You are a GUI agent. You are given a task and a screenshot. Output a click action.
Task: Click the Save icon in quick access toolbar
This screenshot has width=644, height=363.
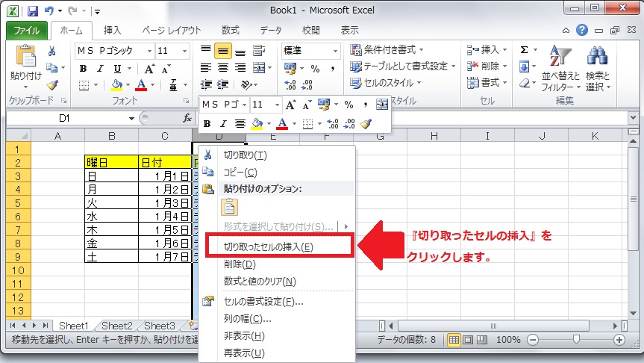32,11
